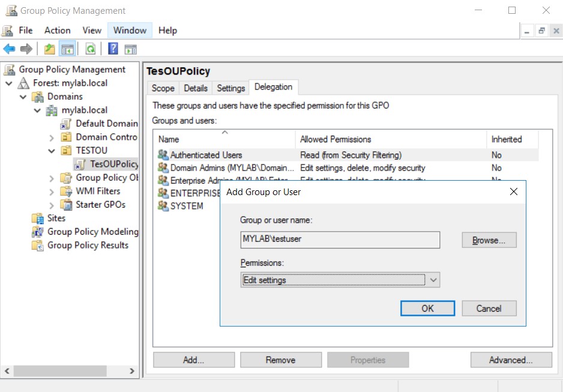Collapse the Forest: mylab.local node
563x392 pixels.
coord(9,83)
